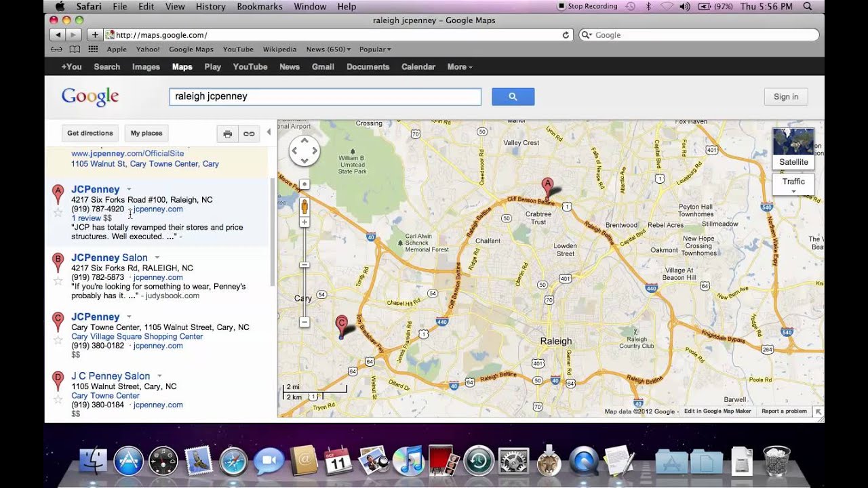Click the Safari address bar
The width and height of the screenshot is (868, 488).
(339, 35)
